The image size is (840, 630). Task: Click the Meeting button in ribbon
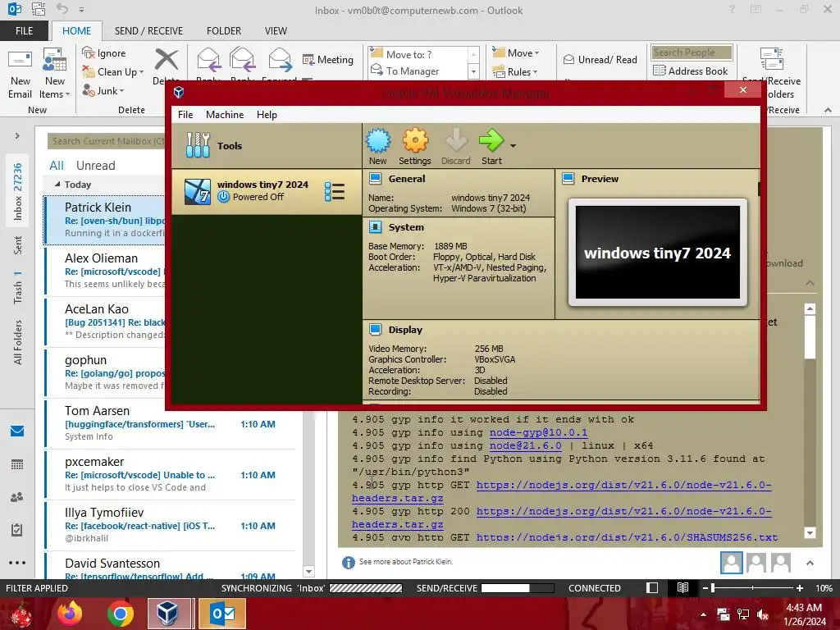328,59
